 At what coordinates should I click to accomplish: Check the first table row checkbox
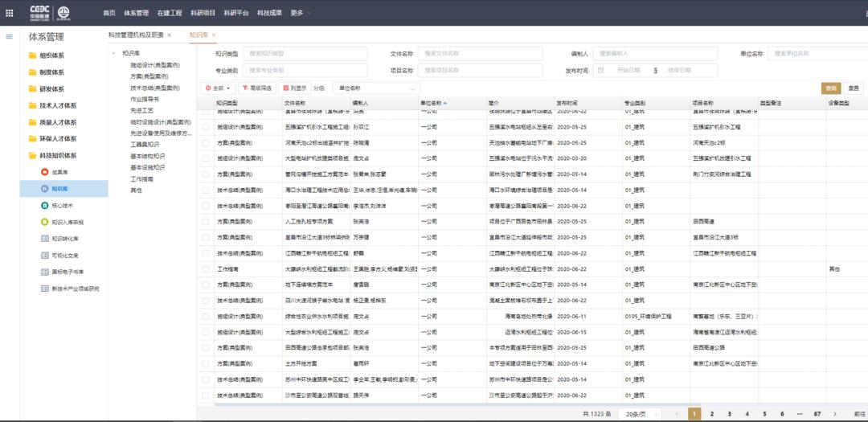[206, 113]
